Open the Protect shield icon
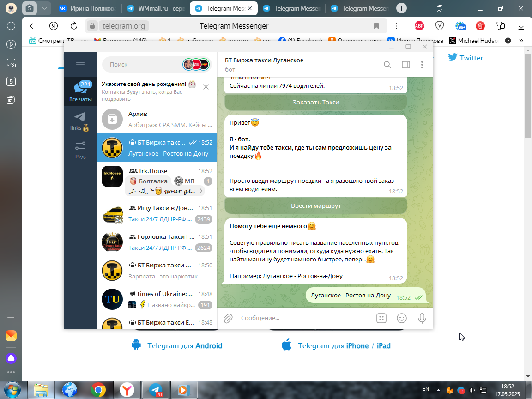The image size is (532, 399). [x=440, y=26]
